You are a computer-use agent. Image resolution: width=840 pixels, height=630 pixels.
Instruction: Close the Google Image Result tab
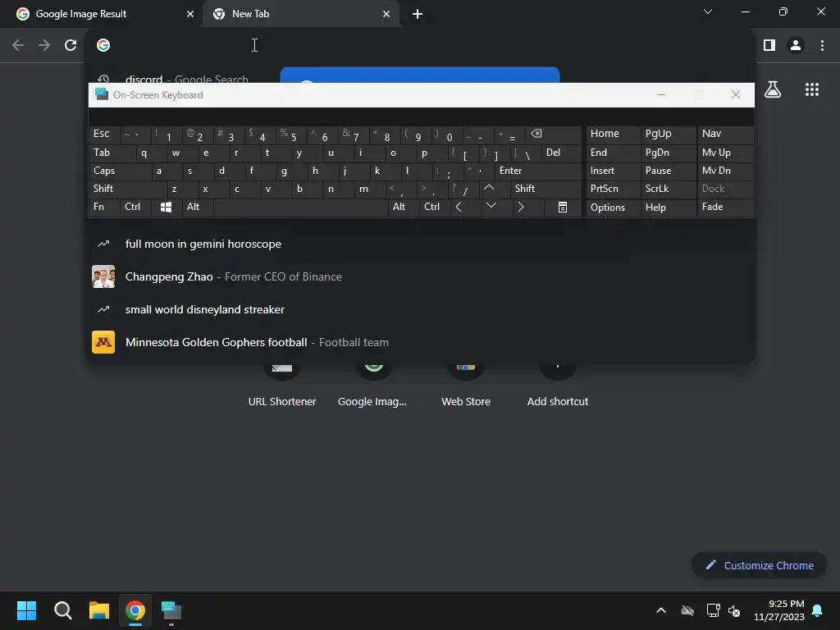point(189,14)
